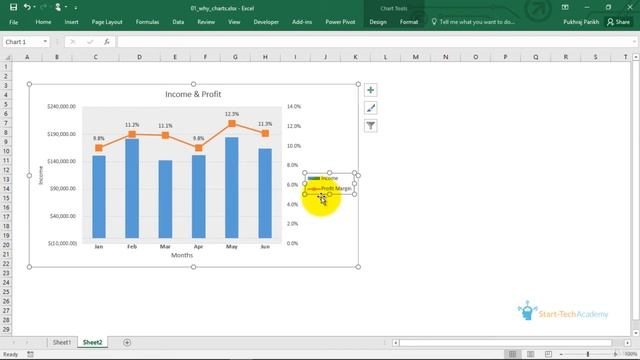Viewport: 640px width, 360px height.
Task: Click the 12.3% data label
Action: [x=232, y=114]
